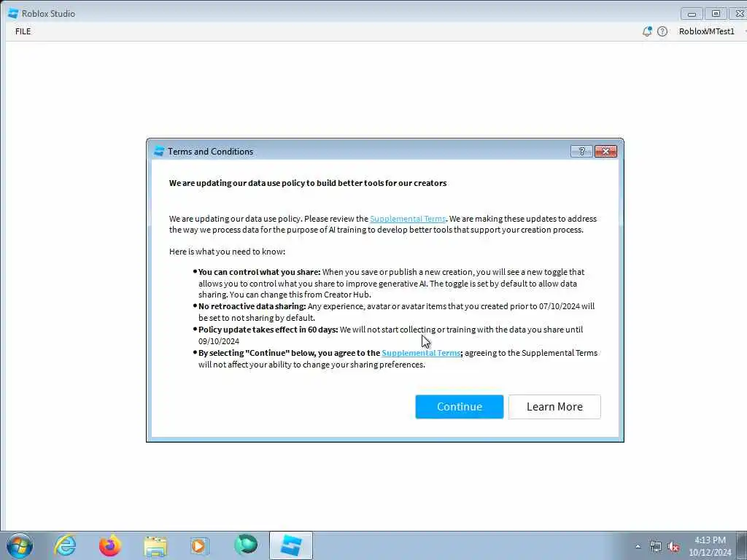Open the notifications bell icon
Viewport: 747px width, 560px height.
[647, 31]
